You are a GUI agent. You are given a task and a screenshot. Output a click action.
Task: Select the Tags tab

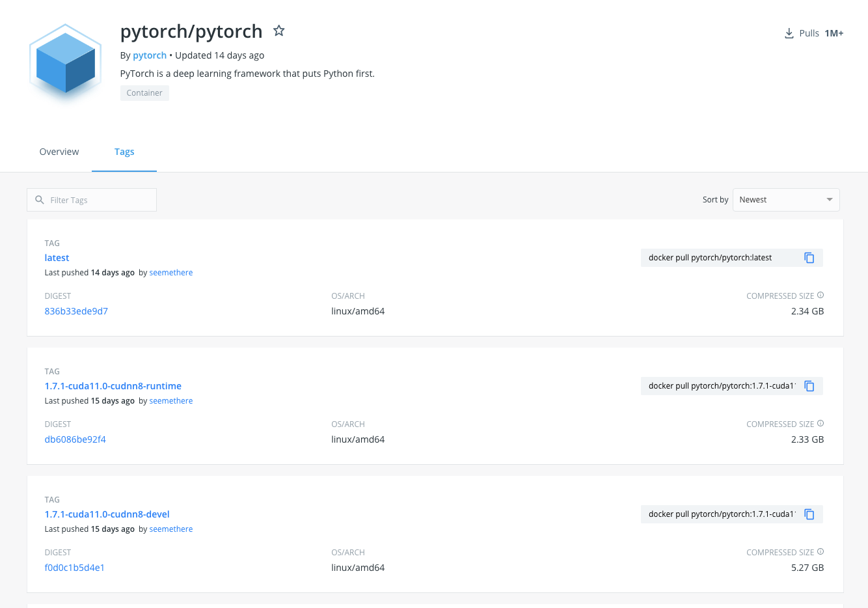[x=124, y=152]
